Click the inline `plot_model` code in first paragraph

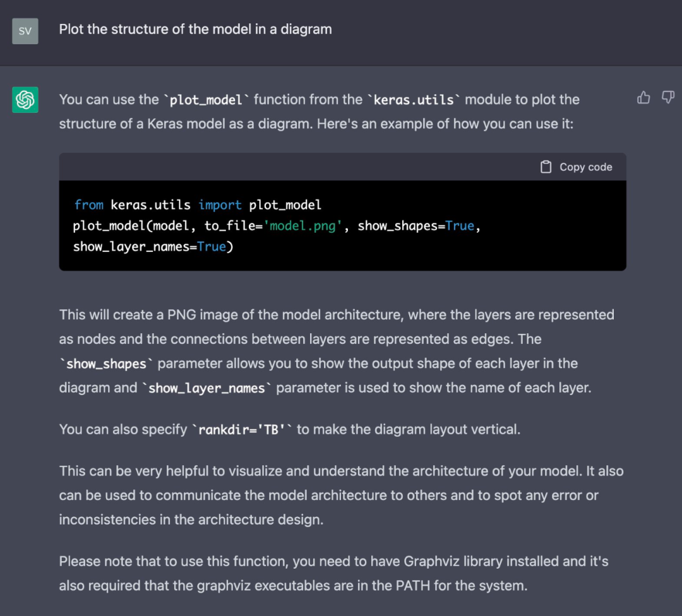(206, 100)
